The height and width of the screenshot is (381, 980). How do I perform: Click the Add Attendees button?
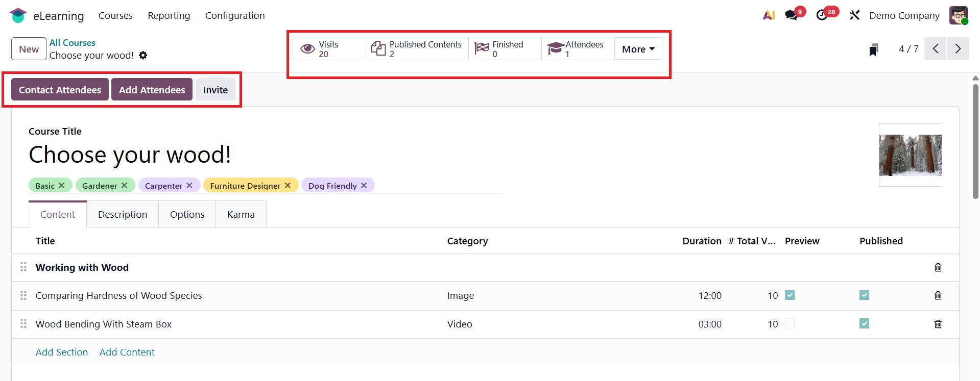click(x=152, y=90)
